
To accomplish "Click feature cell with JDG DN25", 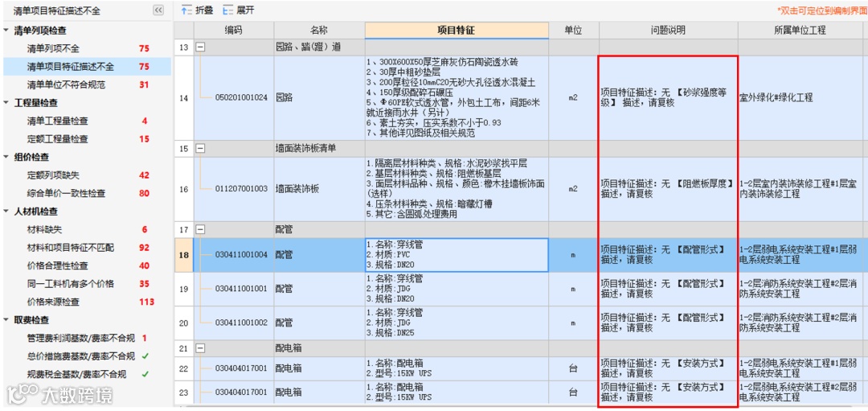I will [x=457, y=323].
